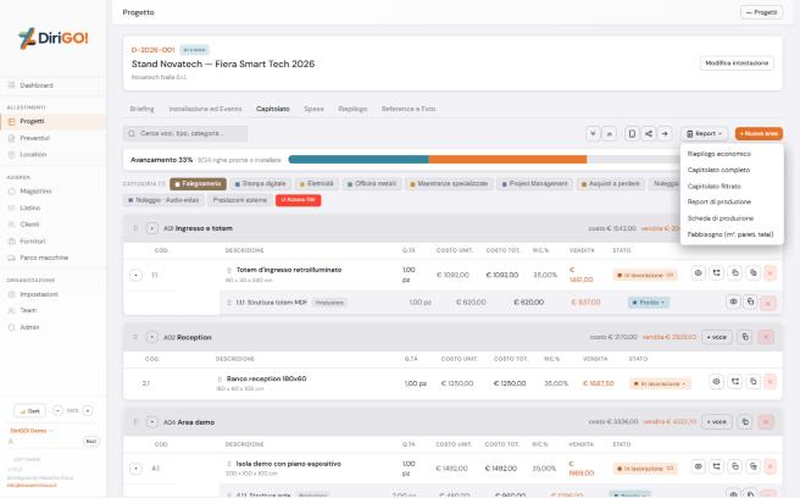Screen dimensions: 800x498
Task: Open Clienti in the sidebar
Action: pos(53,225)
